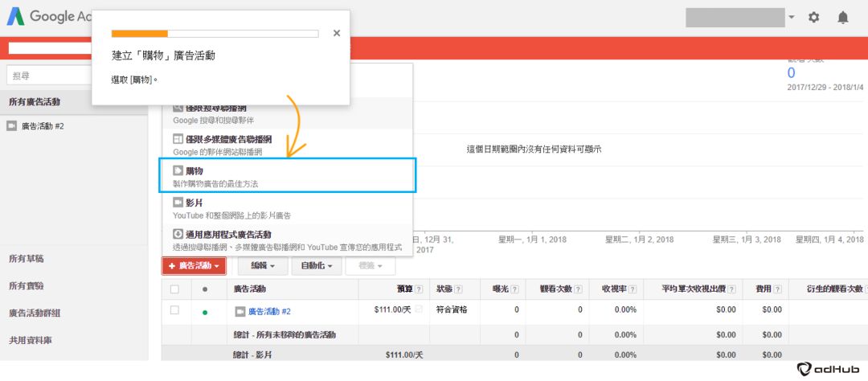Viewport: 868px width, 381px height.
Task: Click the budget edit icon next to $111.00/天
Action: click(x=419, y=309)
